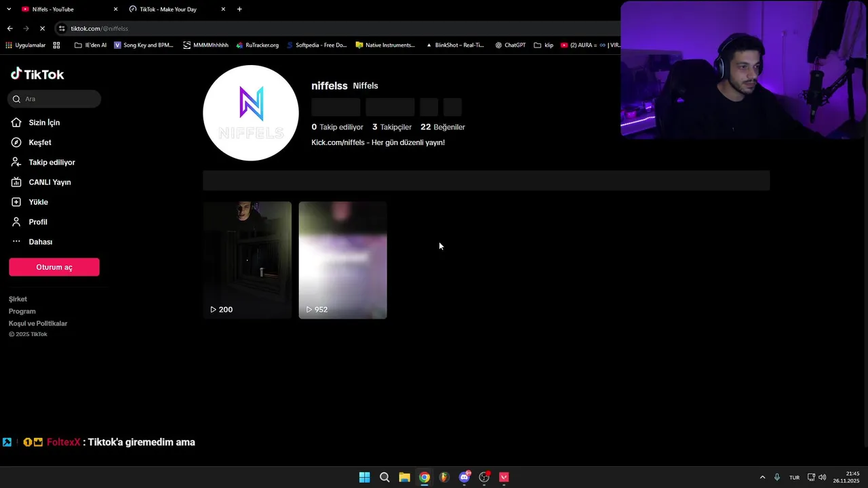Open Discord from the taskbar
Screen dimensions: 868x488
tap(465, 477)
